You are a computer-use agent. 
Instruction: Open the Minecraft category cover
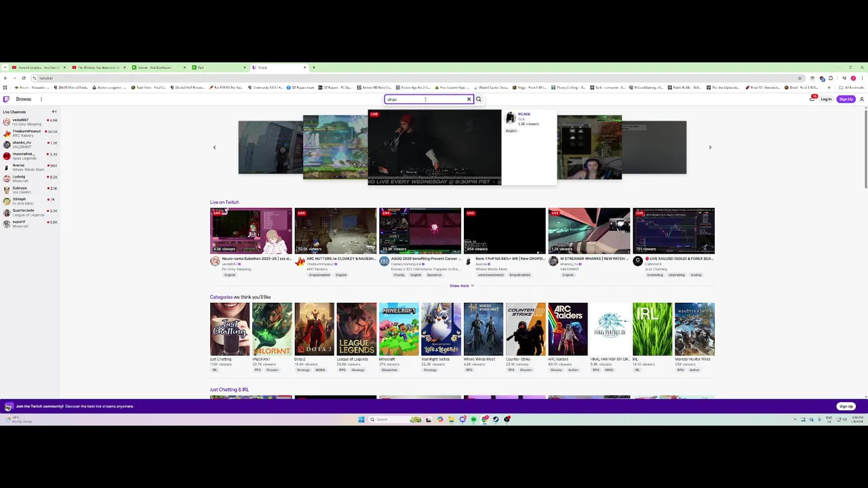pos(399,329)
